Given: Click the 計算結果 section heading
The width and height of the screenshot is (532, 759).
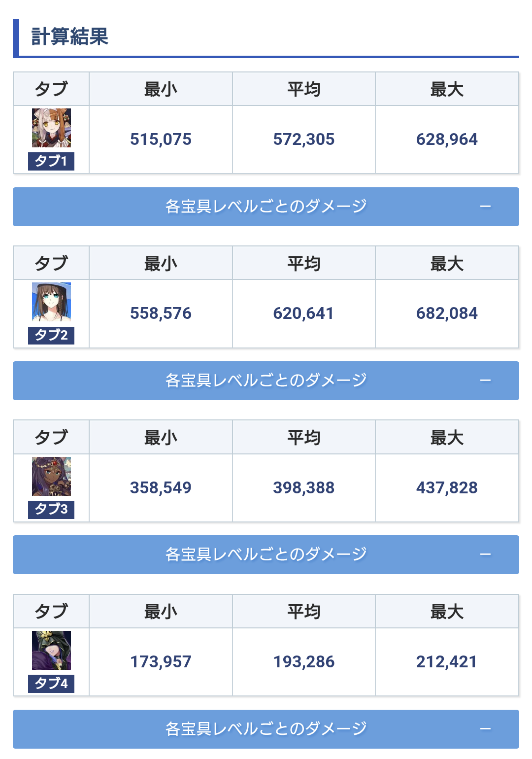Looking at the screenshot, I should pyautogui.click(x=70, y=37).
